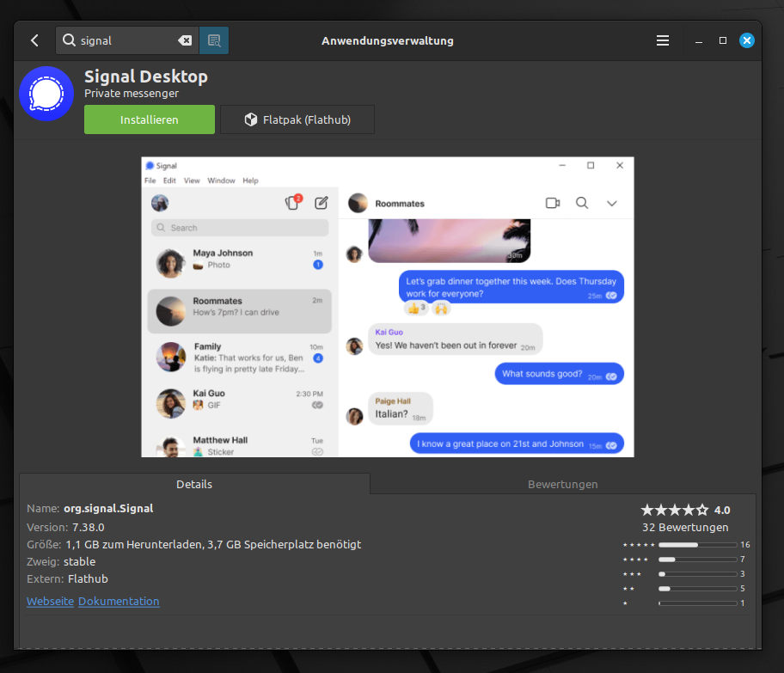Go back with the arrow button
This screenshot has width=784, height=673.
click(x=34, y=40)
